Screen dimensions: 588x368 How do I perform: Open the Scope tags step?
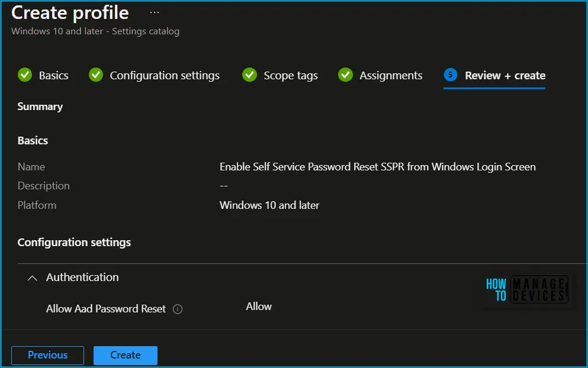pyautogui.click(x=291, y=76)
